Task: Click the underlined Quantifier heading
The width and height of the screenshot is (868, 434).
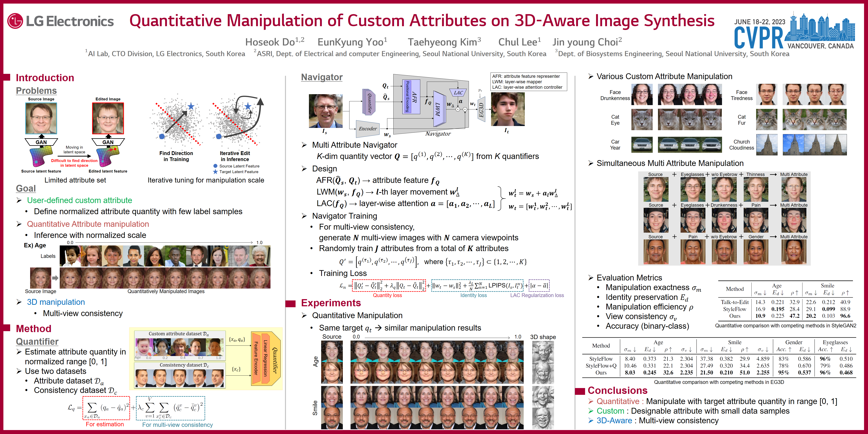Action: (37, 341)
